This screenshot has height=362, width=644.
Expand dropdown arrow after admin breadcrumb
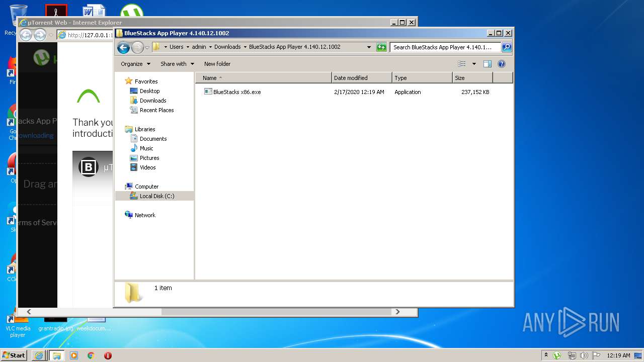point(210,47)
